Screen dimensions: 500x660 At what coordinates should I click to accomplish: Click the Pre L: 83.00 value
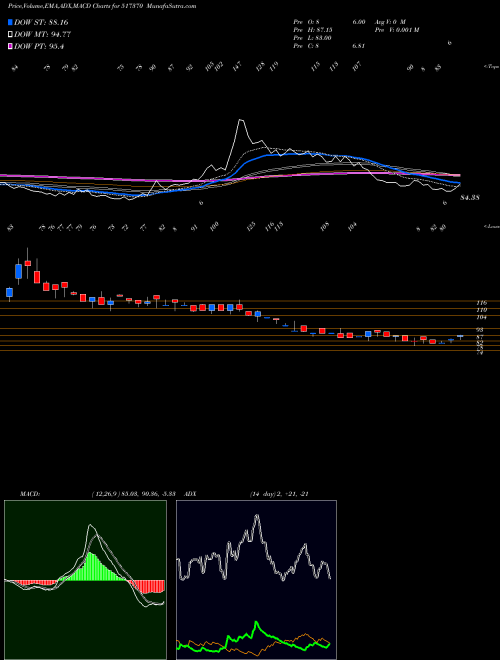click(x=313, y=38)
